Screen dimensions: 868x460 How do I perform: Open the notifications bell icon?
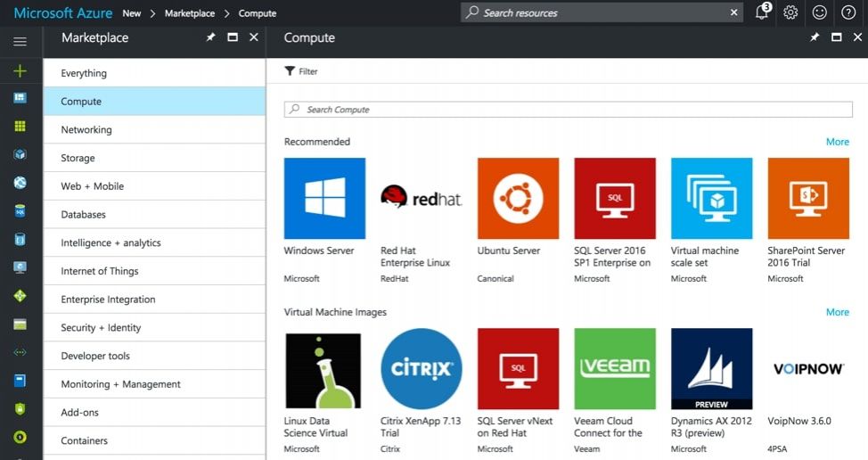(x=761, y=13)
